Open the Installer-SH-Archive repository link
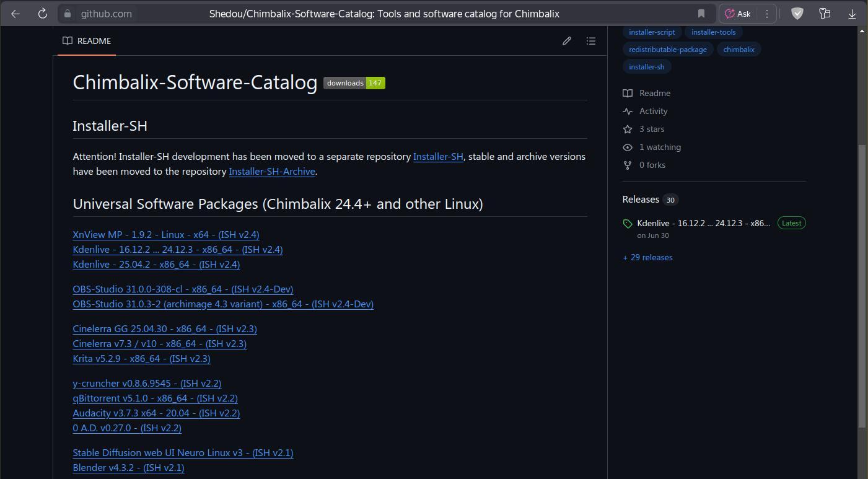868x479 pixels. (272, 172)
